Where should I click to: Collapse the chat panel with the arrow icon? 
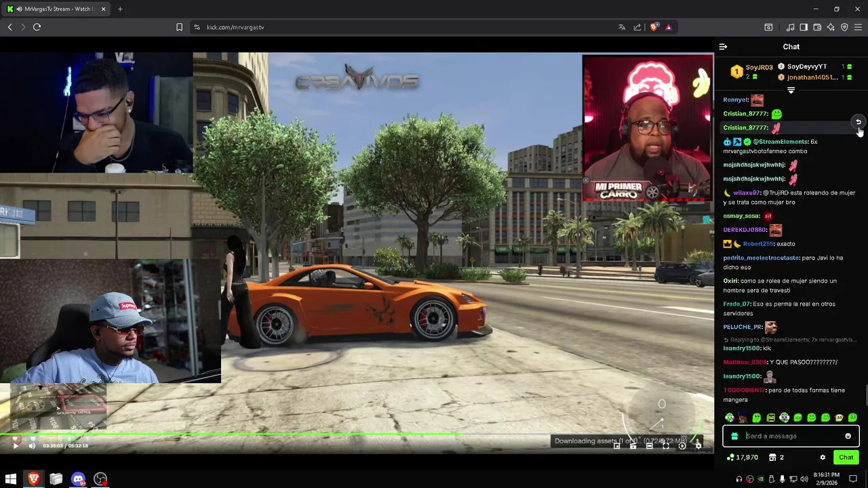click(723, 47)
